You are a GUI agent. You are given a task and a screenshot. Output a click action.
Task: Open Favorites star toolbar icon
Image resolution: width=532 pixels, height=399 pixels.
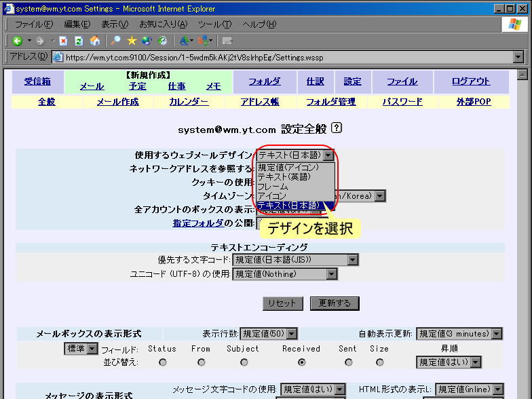pyautogui.click(x=132, y=41)
